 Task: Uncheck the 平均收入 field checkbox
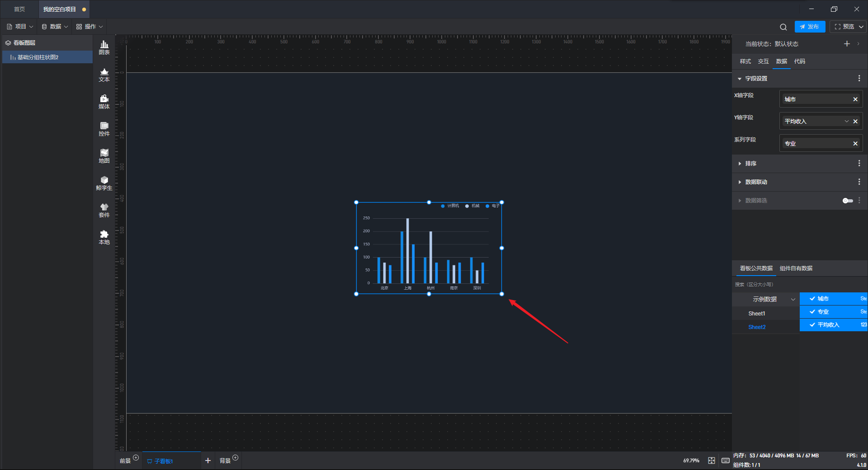click(812, 325)
